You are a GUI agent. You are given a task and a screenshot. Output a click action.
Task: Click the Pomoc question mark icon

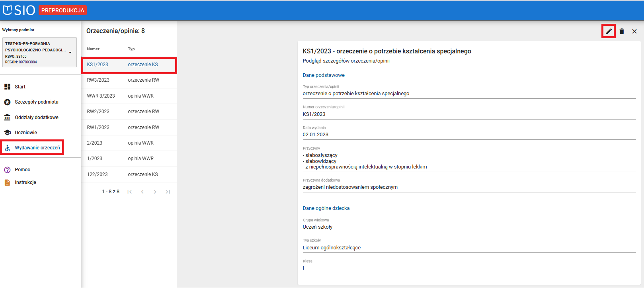(x=7, y=170)
